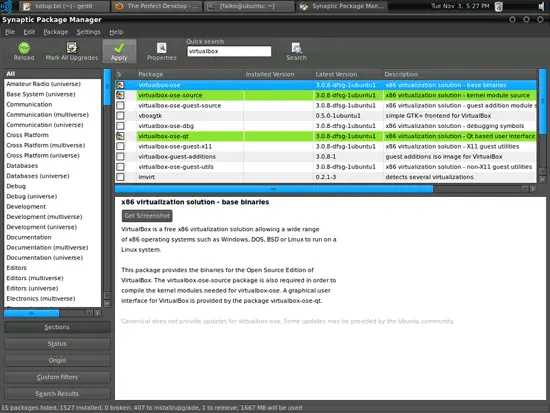Image resolution: width=550 pixels, height=413 pixels.
Task: Click the package list horizontal scrollbar
Action: click(274, 189)
